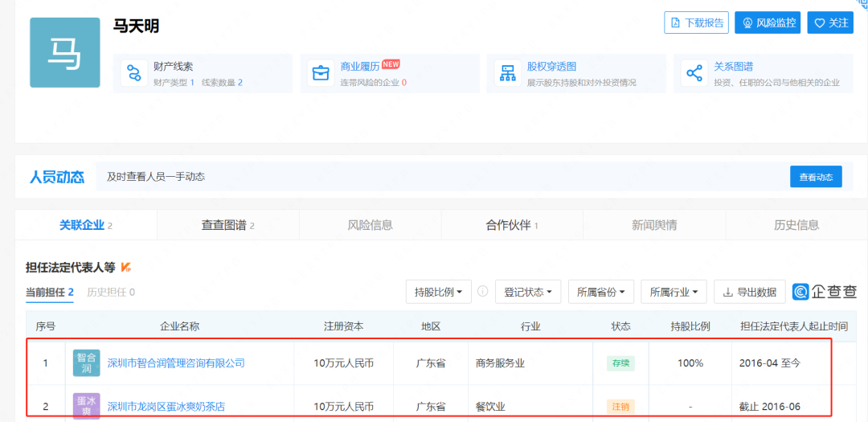868x422 pixels.
Task: Click the 财产线索 icon
Action: (131, 73)
